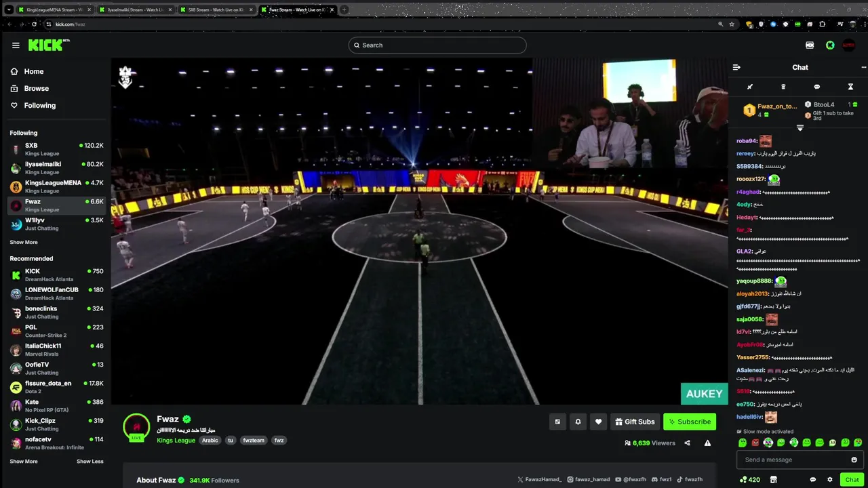
Task: Open Ilyaselmaliki channel in sidebar
Action: [56, 167]
